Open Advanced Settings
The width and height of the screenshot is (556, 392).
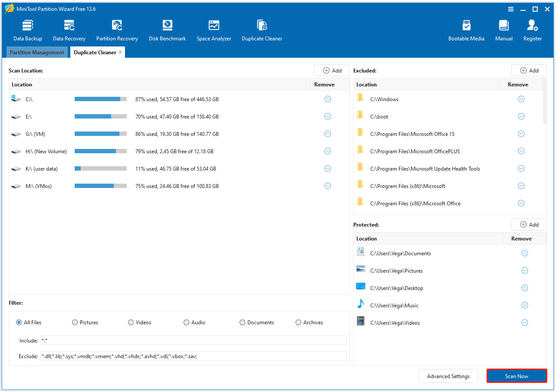pos(448,376)
